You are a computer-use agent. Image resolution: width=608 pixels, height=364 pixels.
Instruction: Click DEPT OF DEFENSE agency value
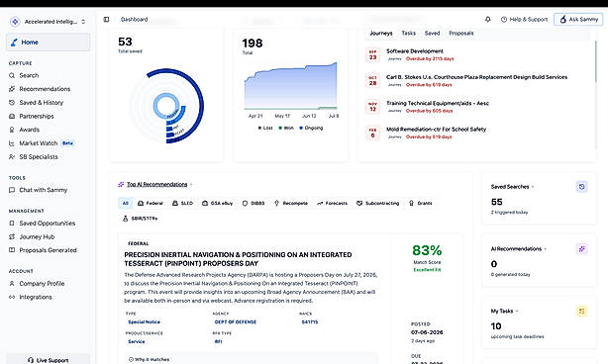(236, 321)
